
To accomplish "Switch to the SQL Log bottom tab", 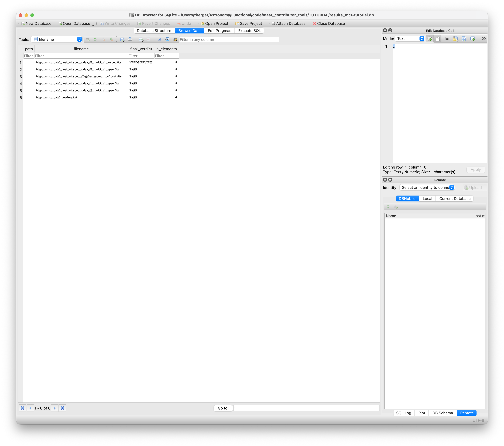I will 403,413.
